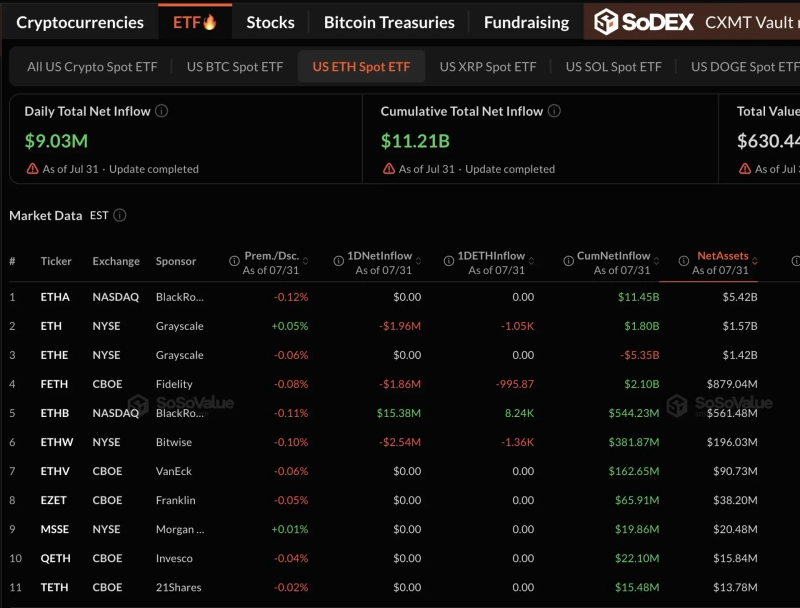Open info icon next to Market Data EST
This screenshot has width=800, height=608.
click(x=119, y=215)
